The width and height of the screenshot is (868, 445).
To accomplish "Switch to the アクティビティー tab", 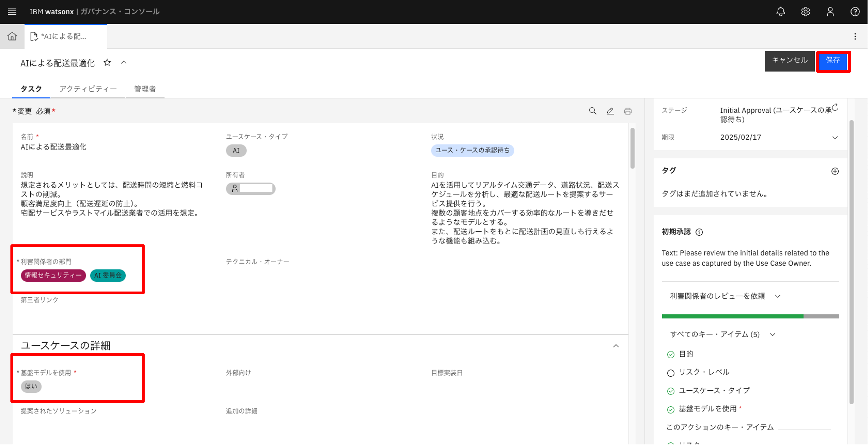I will [88, 89].
